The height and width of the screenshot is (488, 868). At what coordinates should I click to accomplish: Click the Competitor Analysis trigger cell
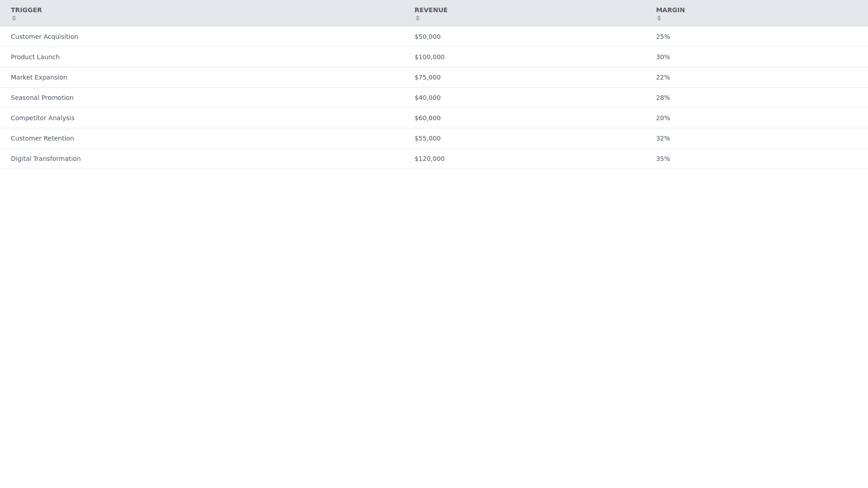(x=42, y=118)
